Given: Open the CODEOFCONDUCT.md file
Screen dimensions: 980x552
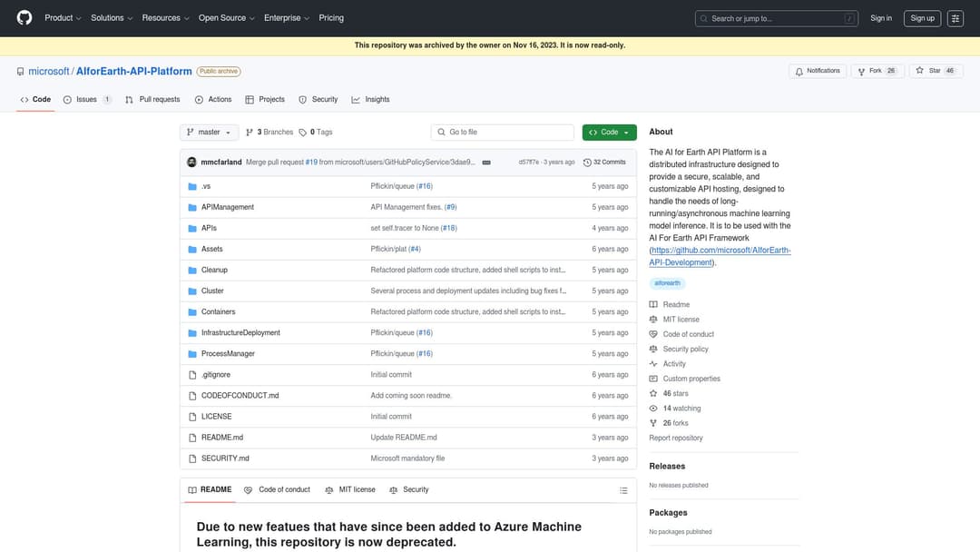Looking at the screenshot, I should pyautogui.click(x=240, y=396).
